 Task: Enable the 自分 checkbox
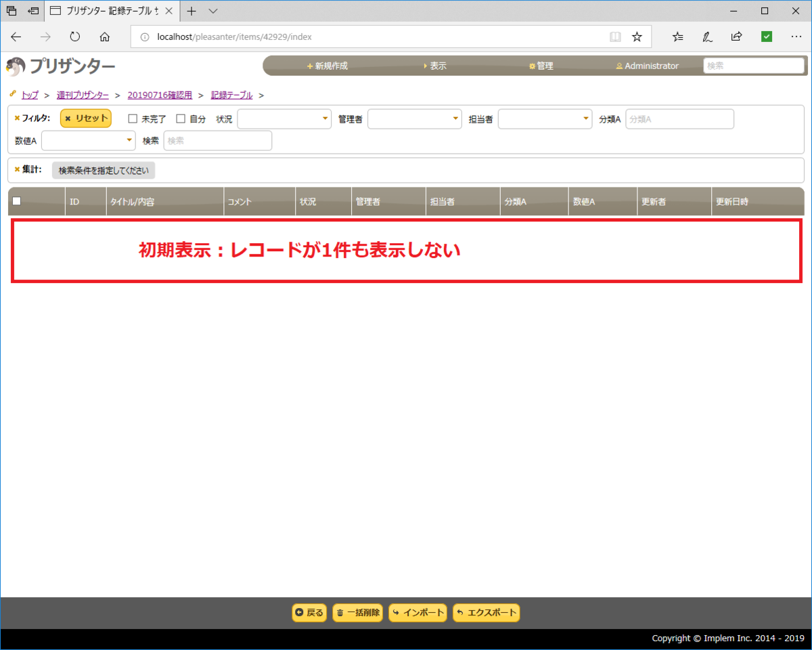point(181,119)
